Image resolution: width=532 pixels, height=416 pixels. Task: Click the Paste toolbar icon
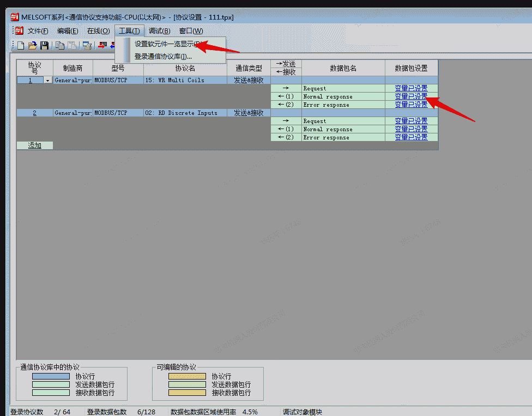71,46
